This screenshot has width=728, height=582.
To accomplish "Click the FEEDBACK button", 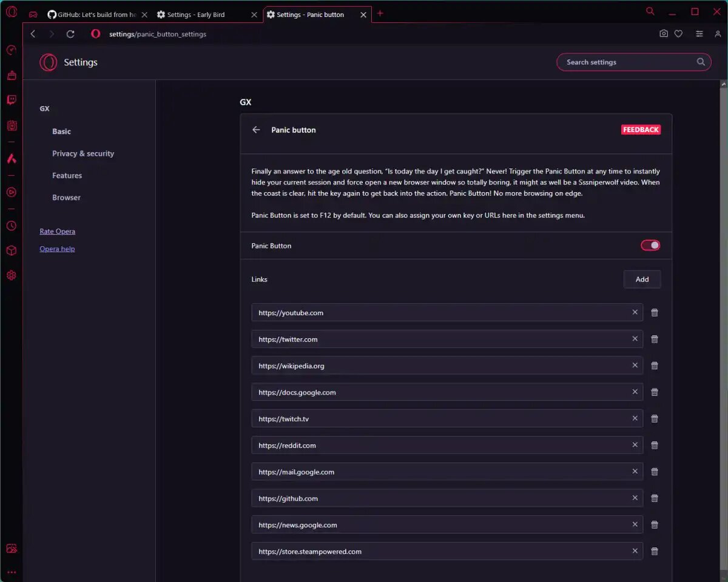I will [x=641, y=130].
